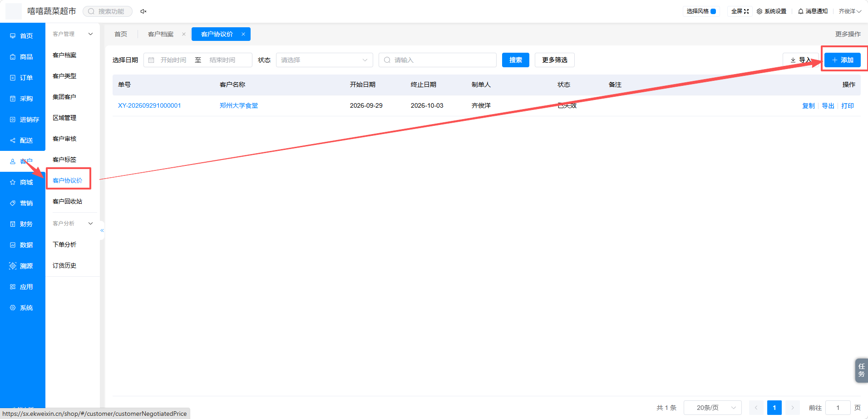
Task: Open the 配送 sidebar section
Action: pyautogui.click(x=22, y=140)
